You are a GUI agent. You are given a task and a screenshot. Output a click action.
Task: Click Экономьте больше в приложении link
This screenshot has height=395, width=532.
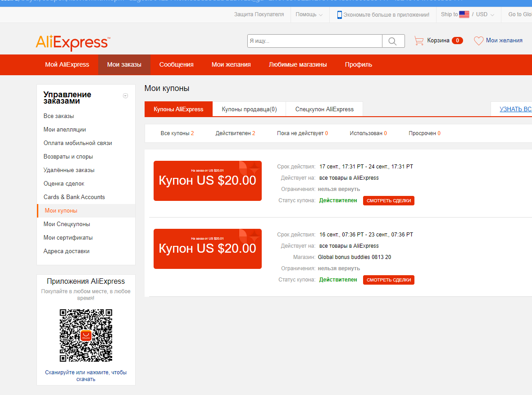click(386, 14)
